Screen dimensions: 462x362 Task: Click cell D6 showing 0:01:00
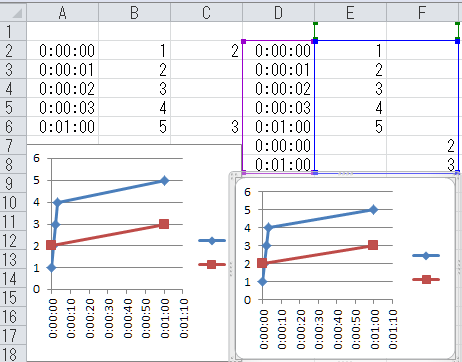(279, 126)
